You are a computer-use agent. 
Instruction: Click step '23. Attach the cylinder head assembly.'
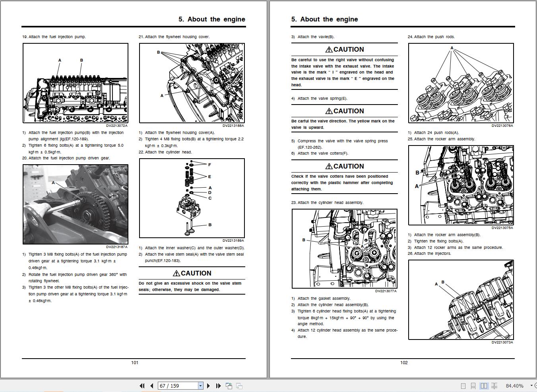[327, 203]
